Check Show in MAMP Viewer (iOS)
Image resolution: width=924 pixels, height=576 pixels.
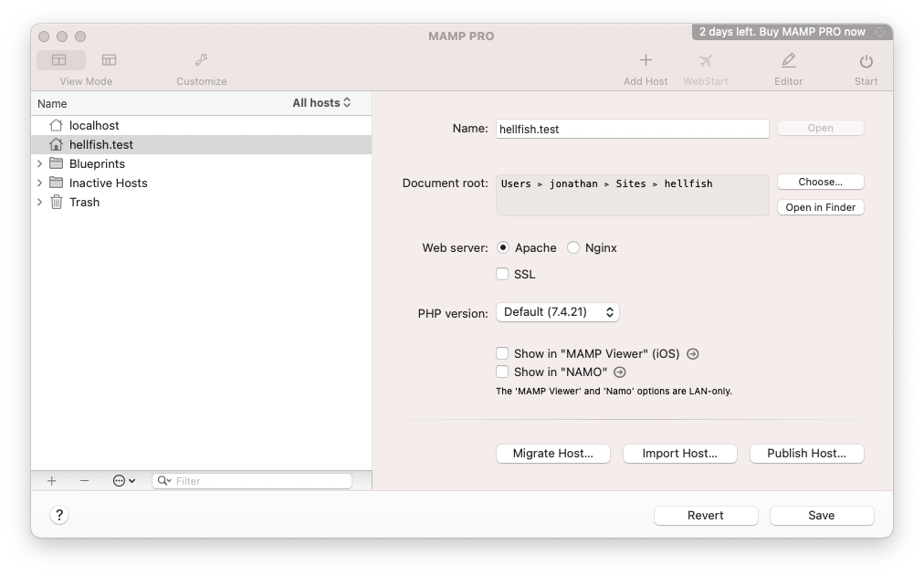502,353
